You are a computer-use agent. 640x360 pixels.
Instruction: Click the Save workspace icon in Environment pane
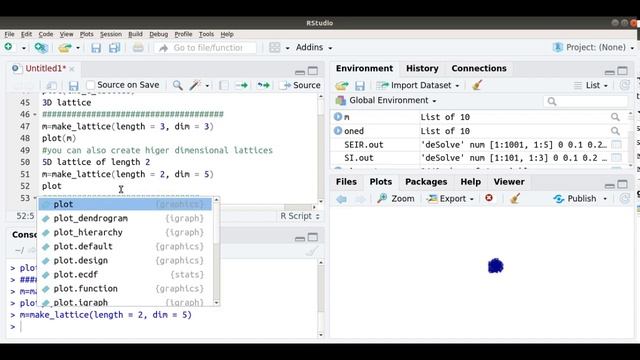[360, 85]
